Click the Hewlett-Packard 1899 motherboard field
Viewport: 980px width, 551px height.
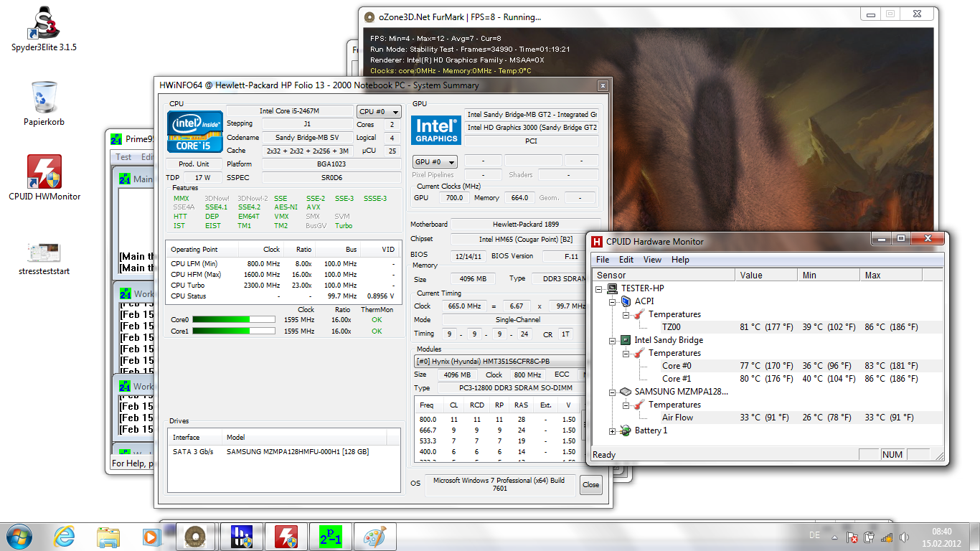[525, 224]
